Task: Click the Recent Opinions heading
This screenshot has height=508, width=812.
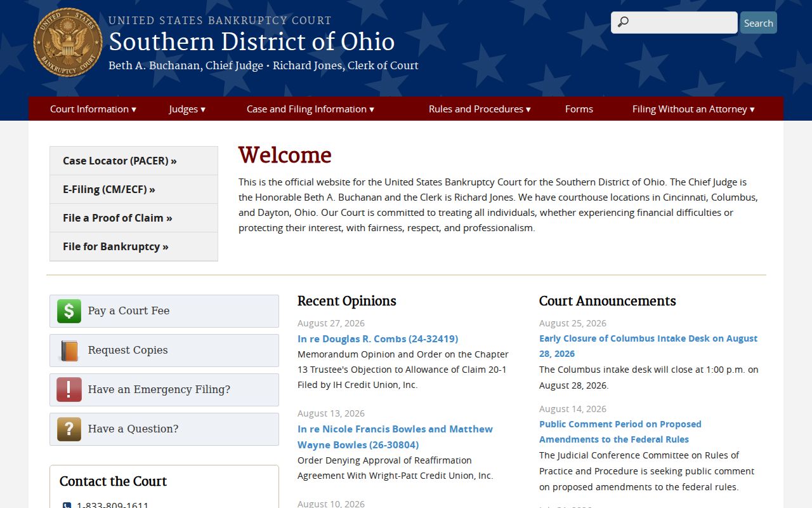Action: click(x=347, y=301)
